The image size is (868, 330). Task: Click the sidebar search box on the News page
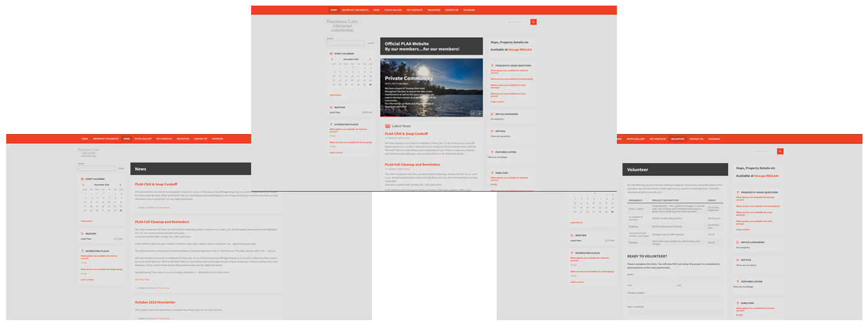click(97, 168)
